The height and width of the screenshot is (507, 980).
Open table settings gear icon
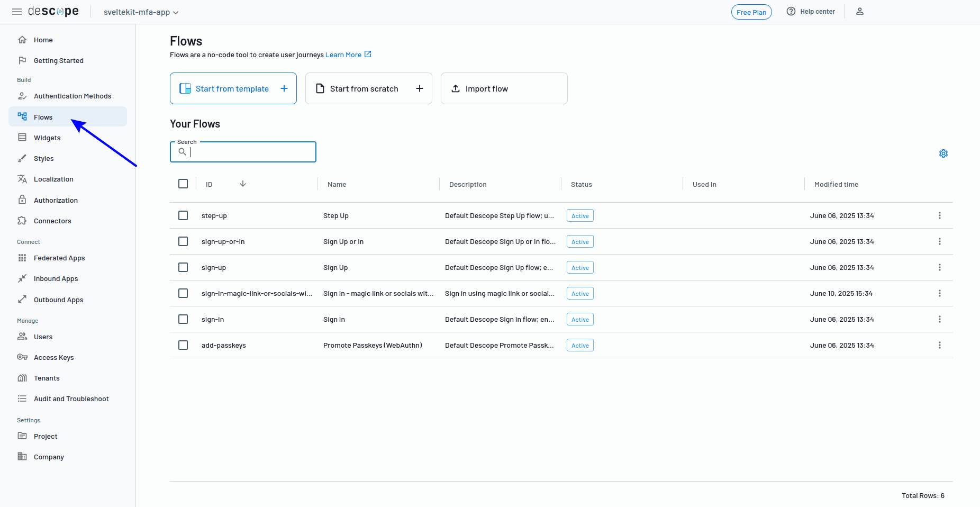pos(943,153)
